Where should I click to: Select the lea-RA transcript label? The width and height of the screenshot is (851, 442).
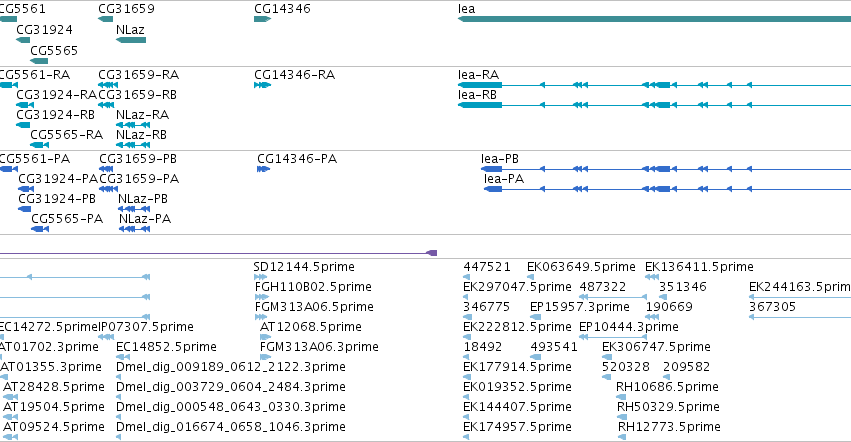click(x=478, y=74)
